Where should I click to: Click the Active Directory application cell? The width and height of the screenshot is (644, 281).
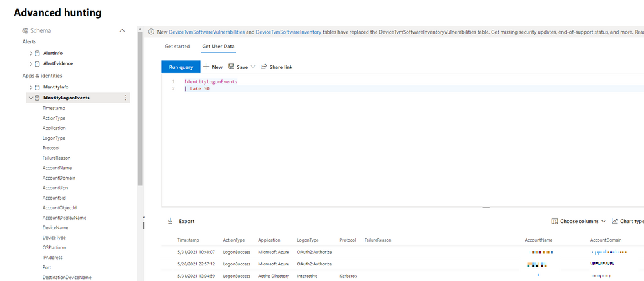pyautogui.click(x=274, y=276)
